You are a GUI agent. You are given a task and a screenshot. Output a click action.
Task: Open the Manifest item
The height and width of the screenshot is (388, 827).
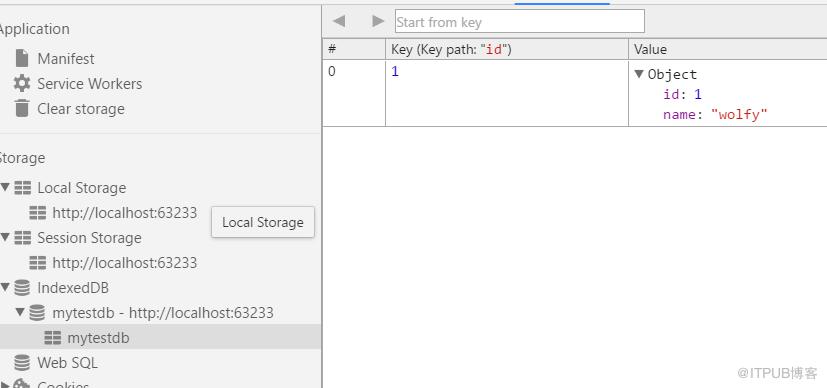coord(65,59)
